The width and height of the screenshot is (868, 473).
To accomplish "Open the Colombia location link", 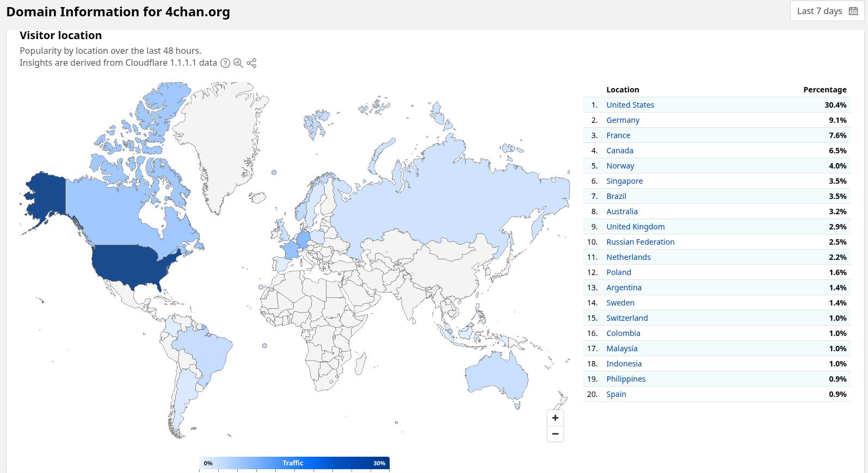I will 623,333.
